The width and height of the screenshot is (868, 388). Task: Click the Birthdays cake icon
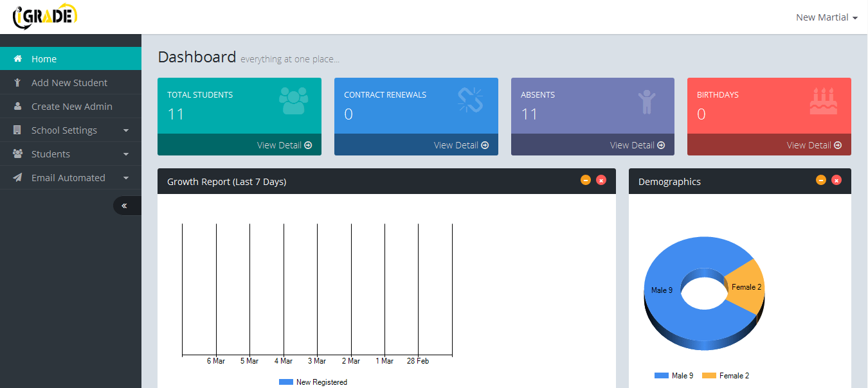click(824, 101)
